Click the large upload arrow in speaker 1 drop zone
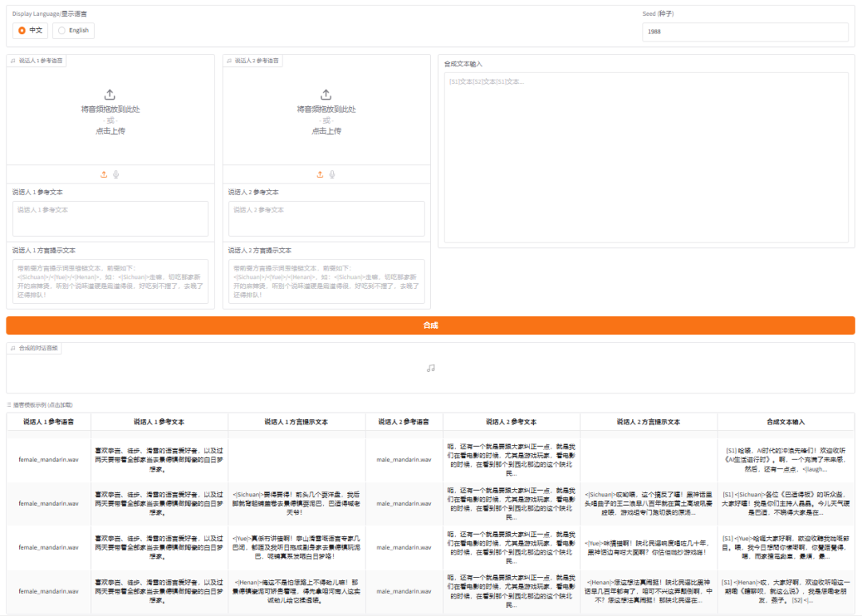The width and height of the screenshot is (862, 616). tap(110, 94)
